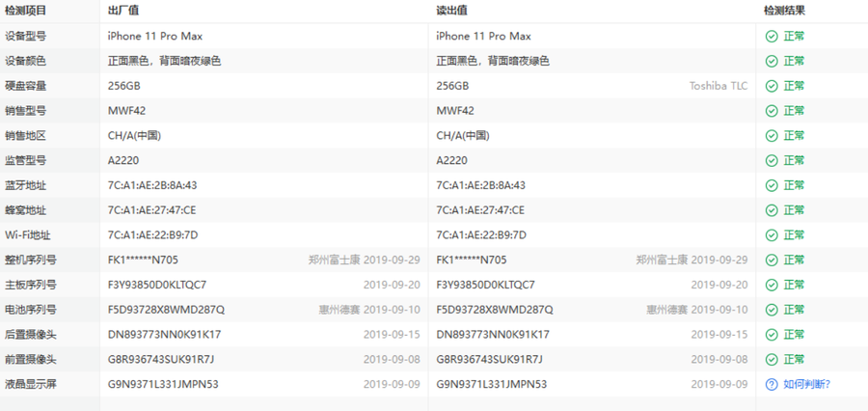Click green check icon in 主板序列号 row
868x411 pixels.
[772, 286]
